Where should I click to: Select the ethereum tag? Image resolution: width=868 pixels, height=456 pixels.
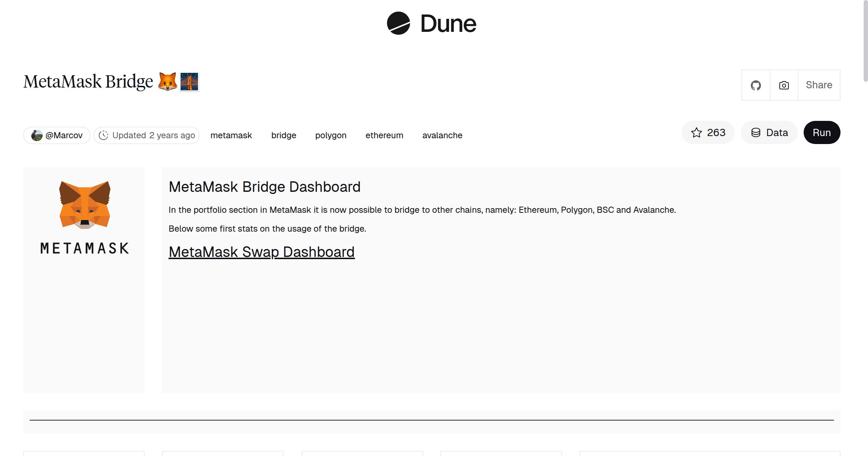[384, 135]
